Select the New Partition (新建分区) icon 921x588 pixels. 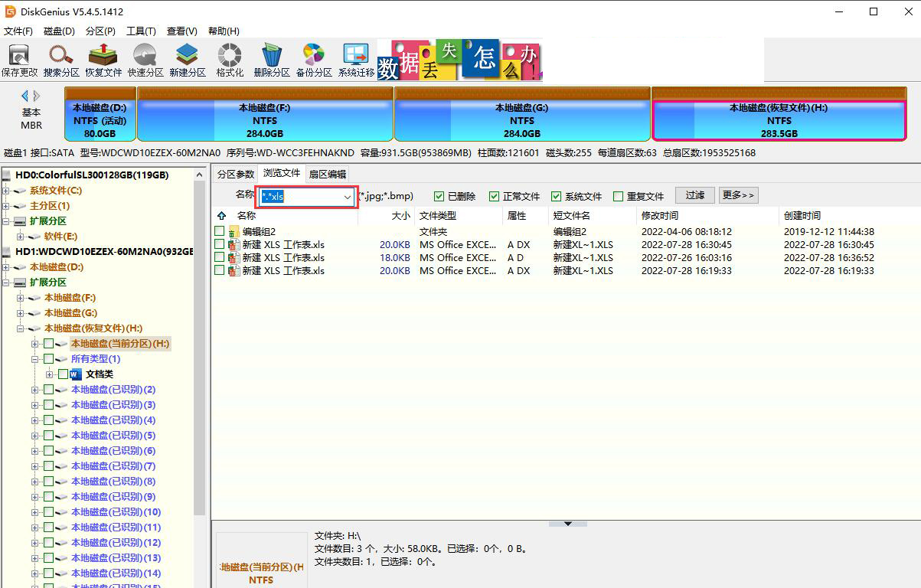coord(188,60)
